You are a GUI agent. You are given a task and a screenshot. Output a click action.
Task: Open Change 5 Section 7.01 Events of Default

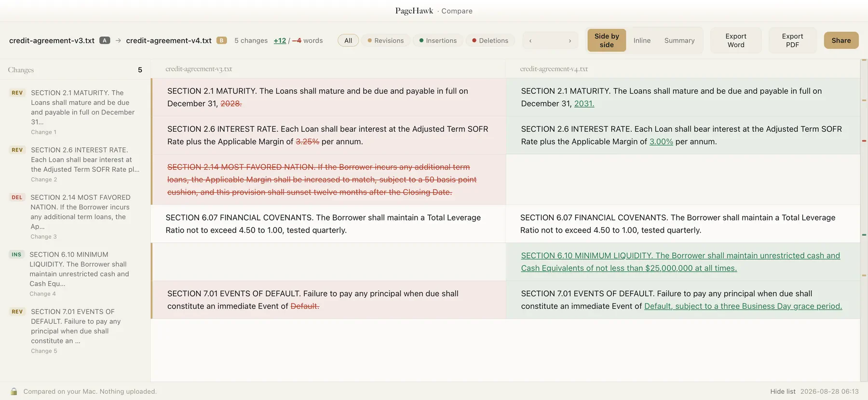(x=75, y=331)
